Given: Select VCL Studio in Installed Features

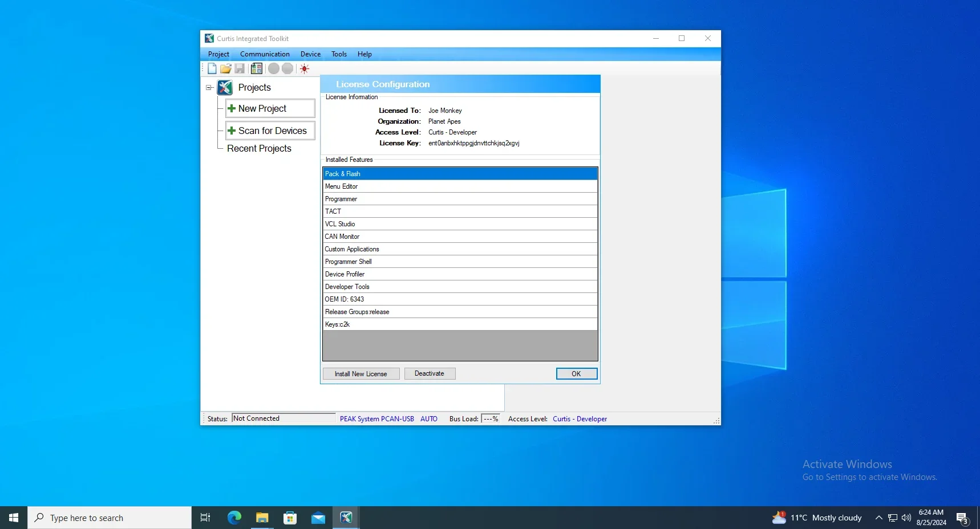Looking at the screenshot, I should click(459, 224).
